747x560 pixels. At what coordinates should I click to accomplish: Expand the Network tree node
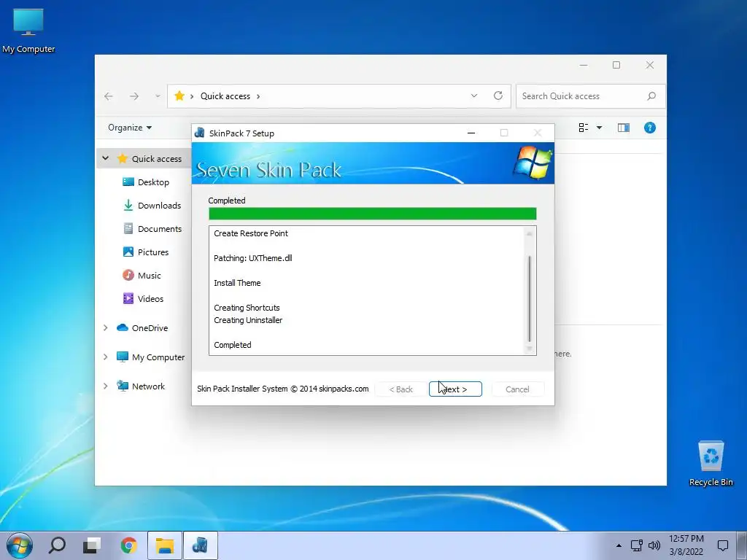pyautogui.click(x=105, y=386)
